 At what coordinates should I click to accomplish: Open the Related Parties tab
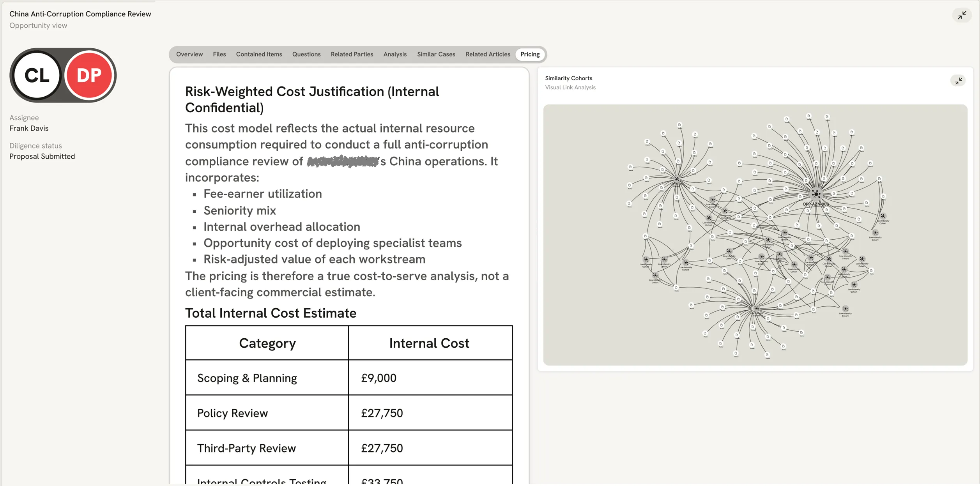tap(352, 54)
